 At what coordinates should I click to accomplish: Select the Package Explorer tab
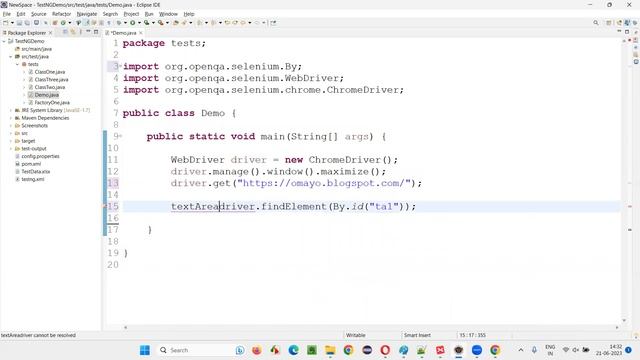[x=27, y=33]
